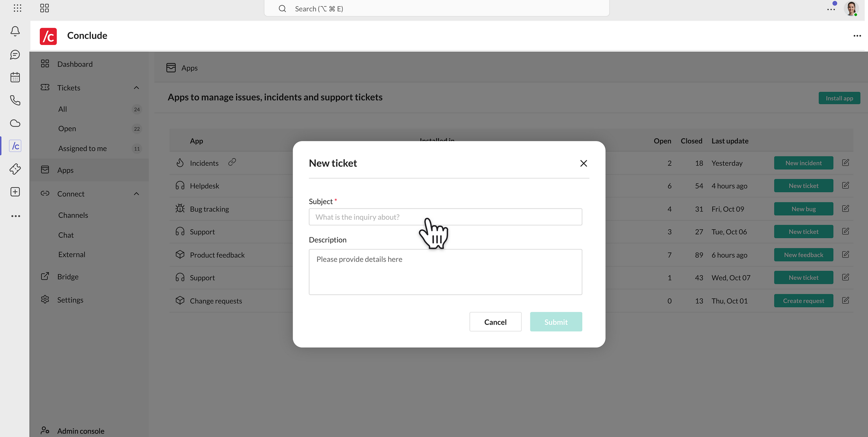Open the OneDrive cloud icon
This screenshot has height=437, width=868.
coord(15,123)
